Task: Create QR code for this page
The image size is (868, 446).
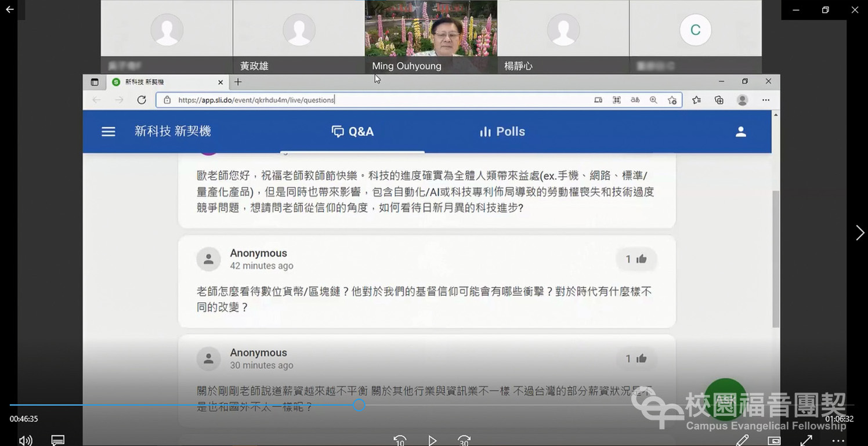Action: [617, 100]
